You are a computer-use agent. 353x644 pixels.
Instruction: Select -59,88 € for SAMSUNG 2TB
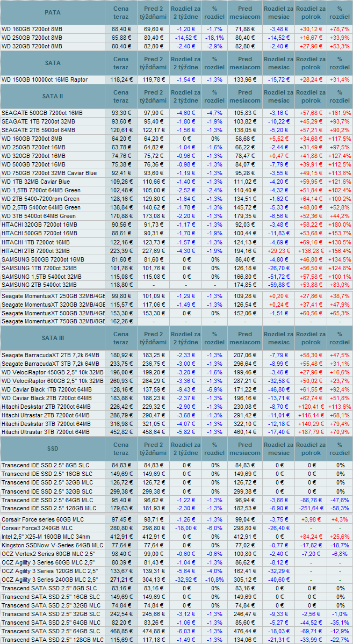coord(278,285)
